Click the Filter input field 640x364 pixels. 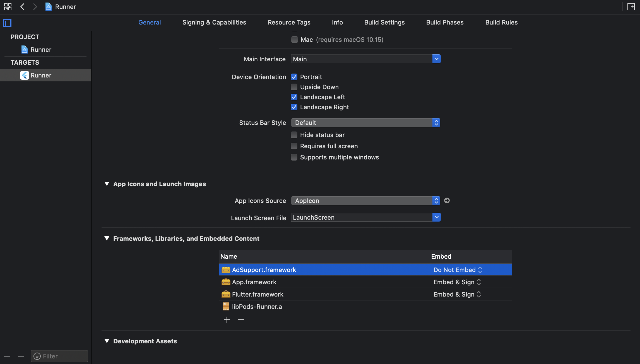59,356
